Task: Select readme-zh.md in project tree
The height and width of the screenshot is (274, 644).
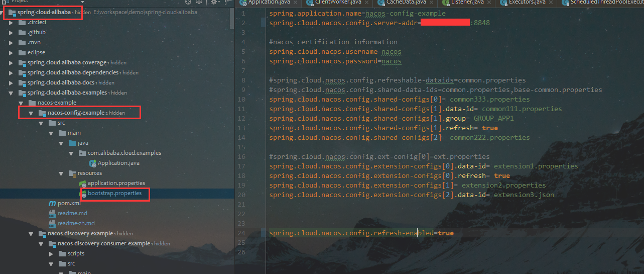Action: 76,223
